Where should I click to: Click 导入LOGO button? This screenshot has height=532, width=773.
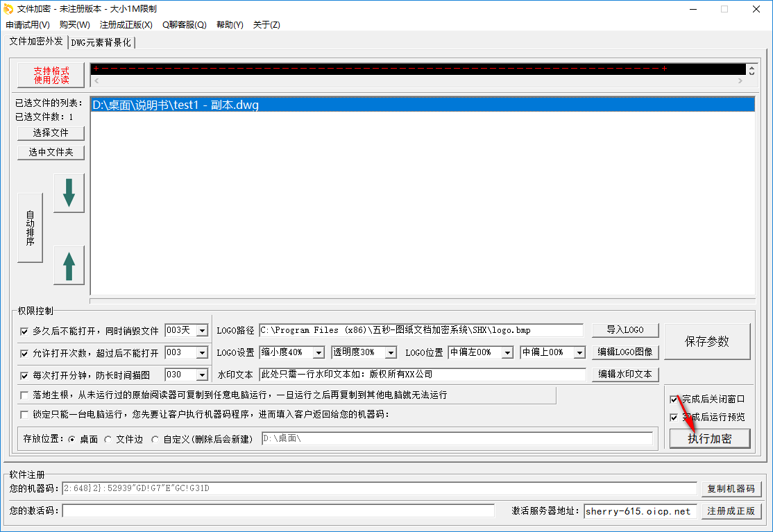625,330
